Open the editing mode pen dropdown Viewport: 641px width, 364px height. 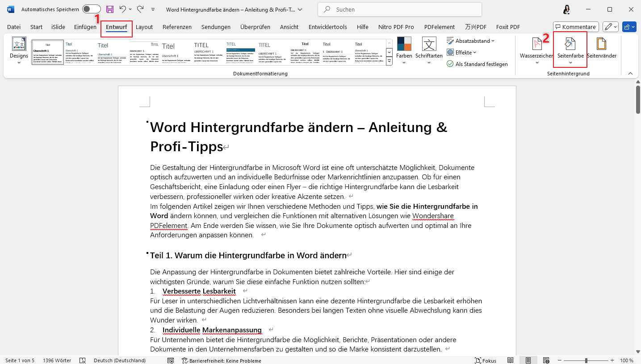tap(610, 27)
